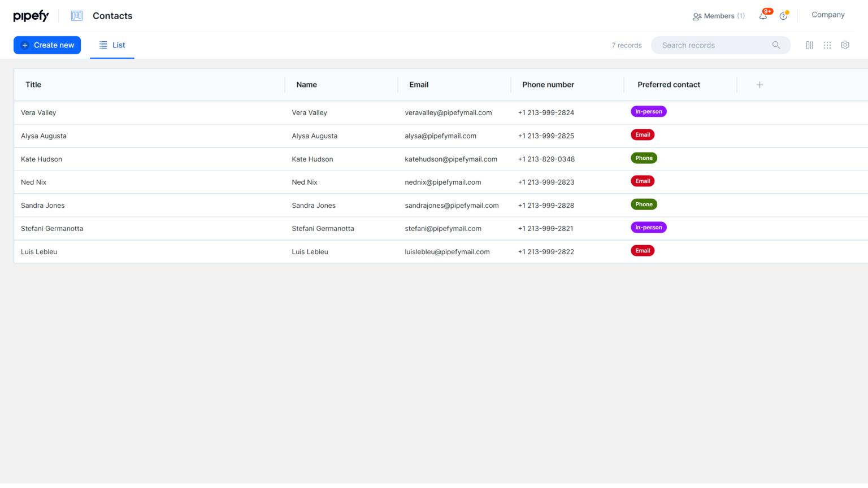Open Stefani Germanotta's contact type selector
This screenshot has width=868, height=488.
(x=648, y=227)
